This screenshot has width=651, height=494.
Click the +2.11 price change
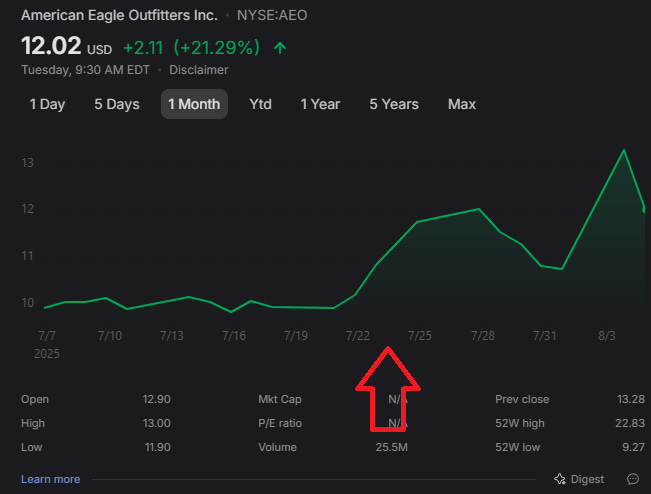[x=143, y=47]
